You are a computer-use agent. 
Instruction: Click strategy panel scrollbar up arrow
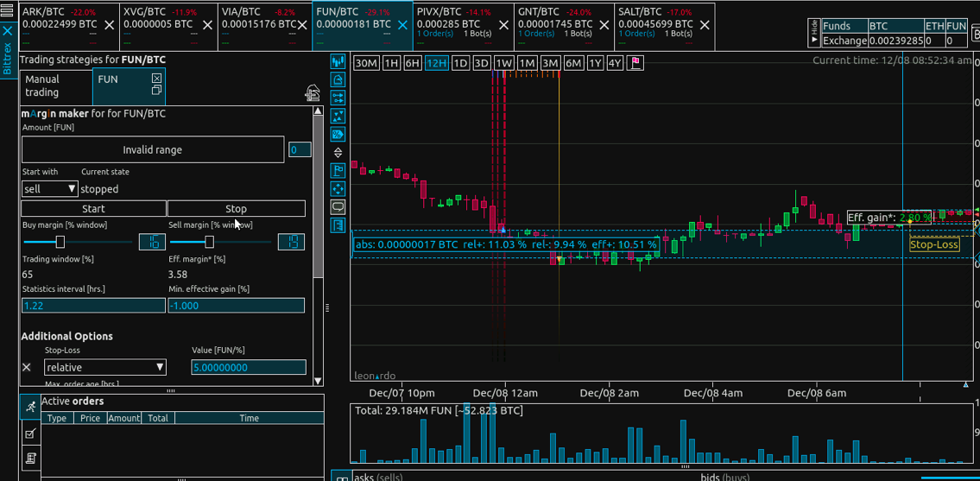tap(318, 112)
